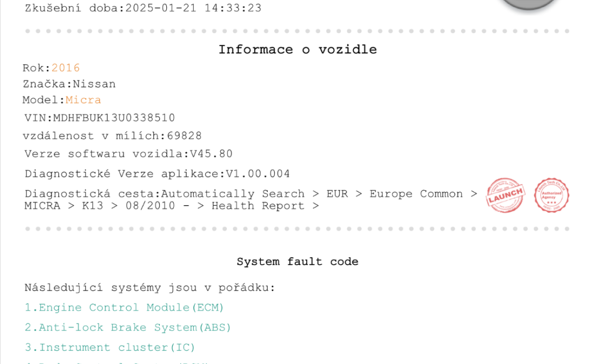Click the Následující systémy jsou v pořádku text
Viewport: 594px width, 364px height.
coord(150,288)
